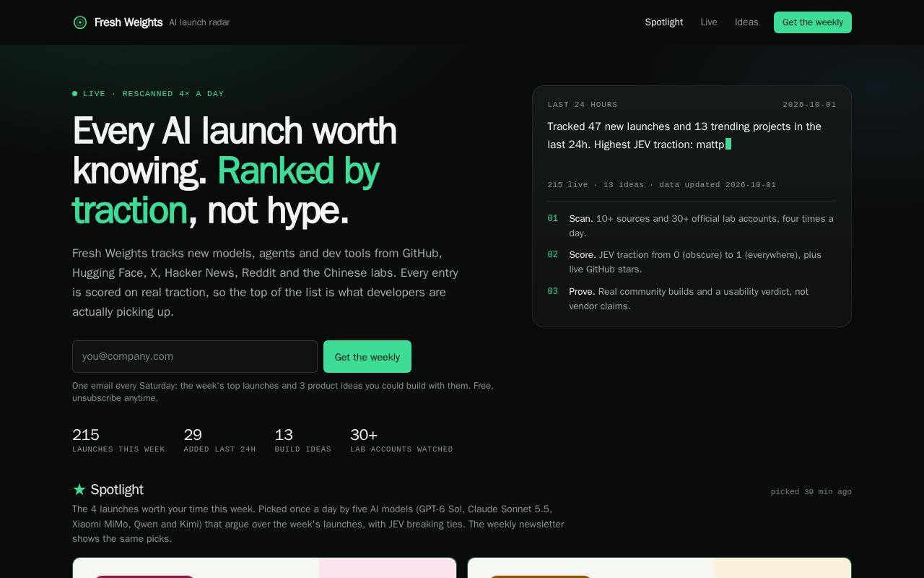
Task: Click the 13 build ideas stat
Action: tap(302, 440)
